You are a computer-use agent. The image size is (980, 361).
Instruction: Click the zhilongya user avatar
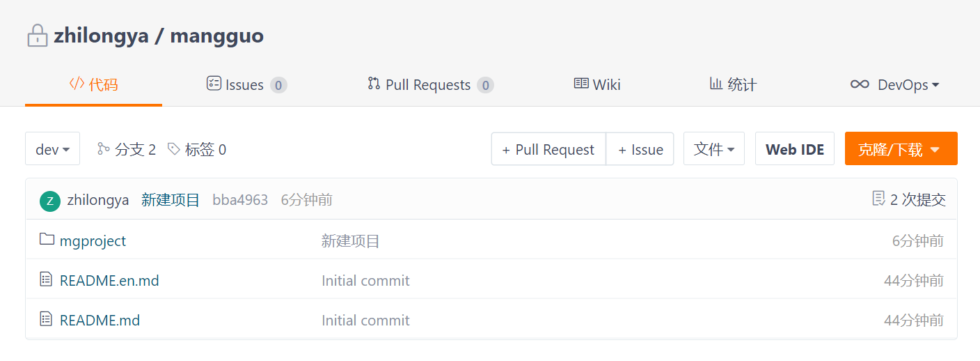click(50, 201)
